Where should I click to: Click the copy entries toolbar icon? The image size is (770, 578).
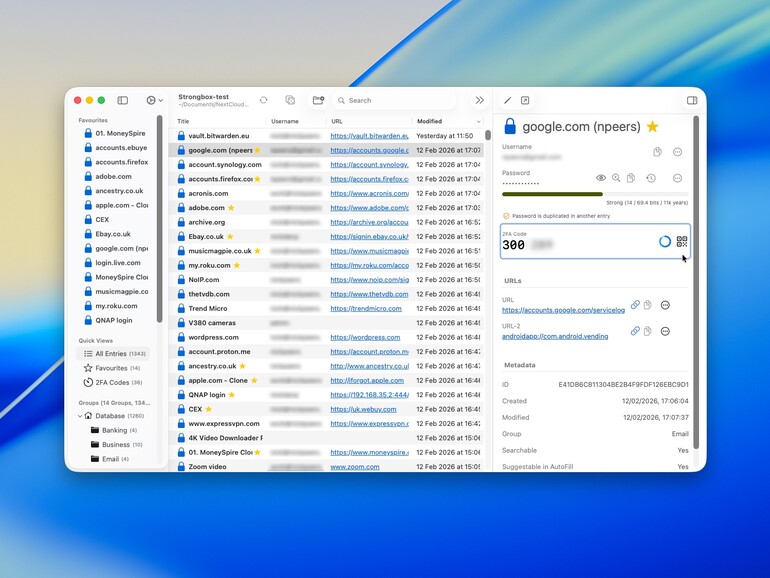[x=290, y=100]
